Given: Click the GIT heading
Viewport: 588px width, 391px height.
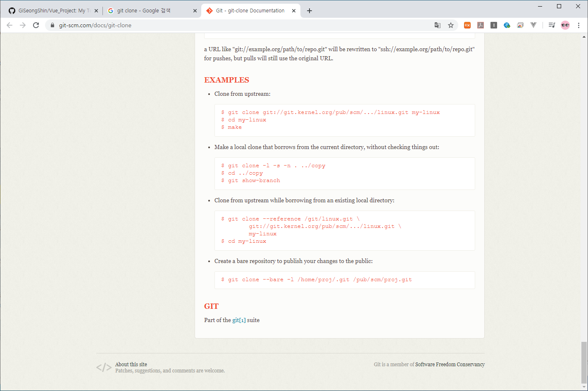Looking at the screenshot, I should pos(211,306).
